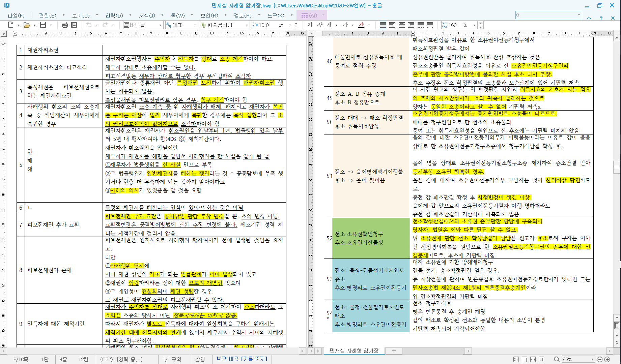Click the Open file folder icon

(27, 25)
